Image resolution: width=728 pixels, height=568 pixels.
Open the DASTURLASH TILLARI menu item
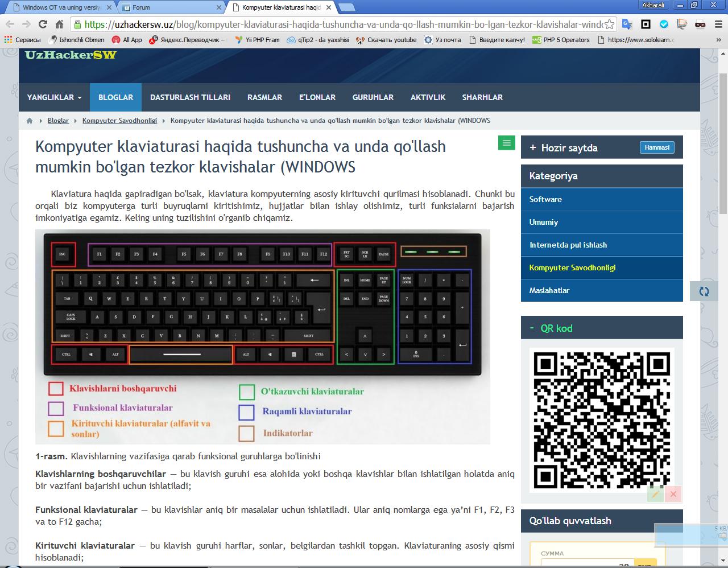click(x=190, y=97)
